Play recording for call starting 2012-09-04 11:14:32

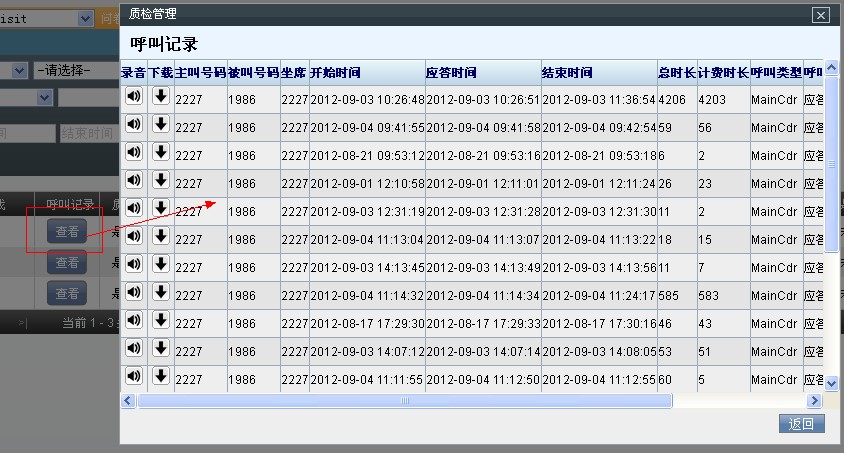134,293
